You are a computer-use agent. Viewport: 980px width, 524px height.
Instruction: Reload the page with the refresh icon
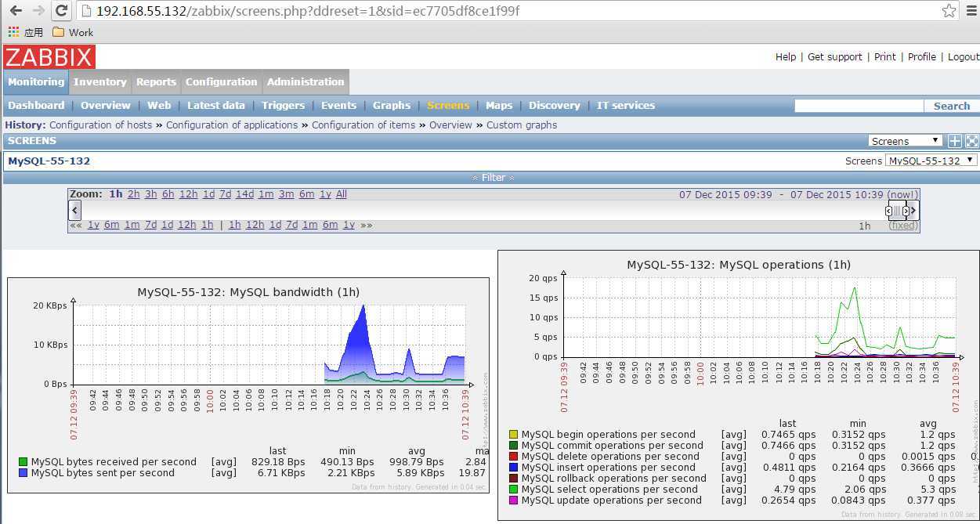point(62,11)
